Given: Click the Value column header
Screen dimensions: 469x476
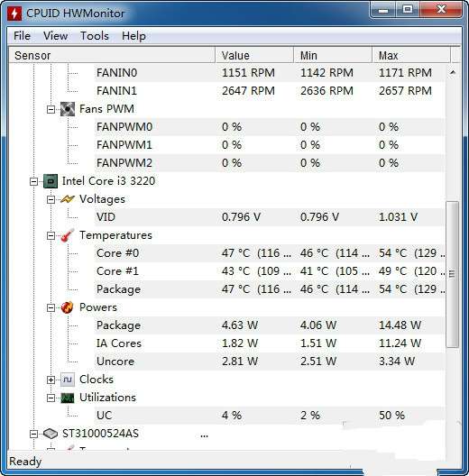Looking at the screenshot, I should click(x=254, y=55).
